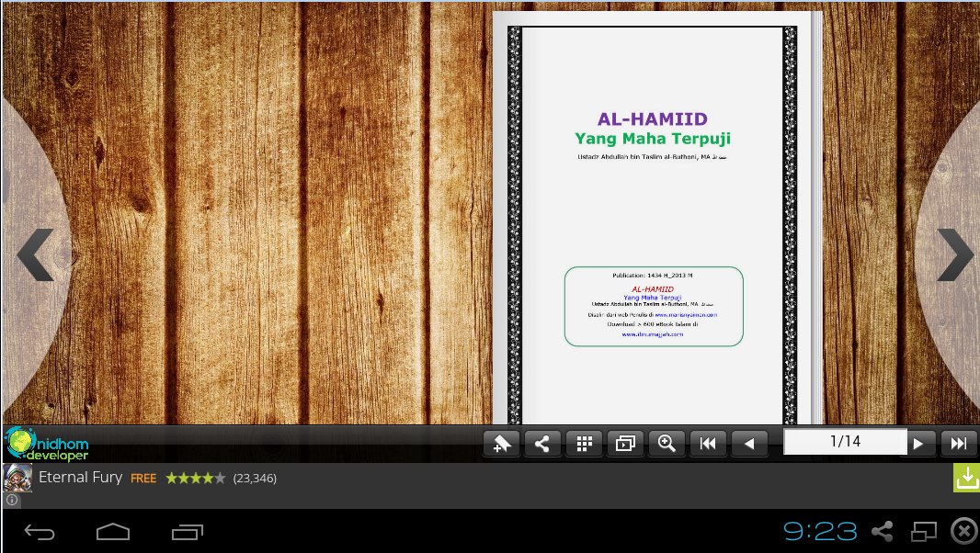The height and width of the screenshot is (553, 980).
Task: Open the ad info icon
Action: [11, 500]
